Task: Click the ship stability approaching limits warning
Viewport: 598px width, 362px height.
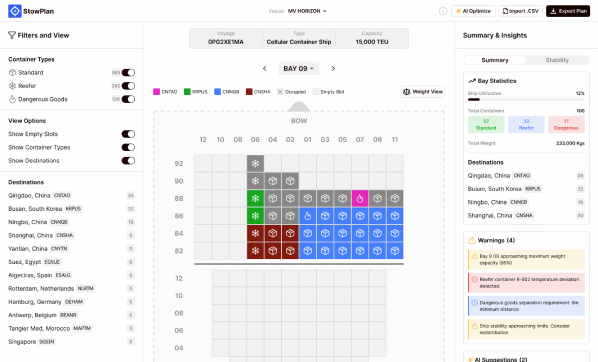Action: [526, 329]
